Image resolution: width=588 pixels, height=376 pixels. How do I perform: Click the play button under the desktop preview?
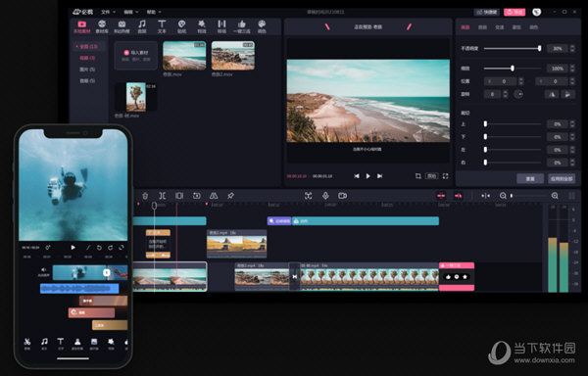pos(367,176)
